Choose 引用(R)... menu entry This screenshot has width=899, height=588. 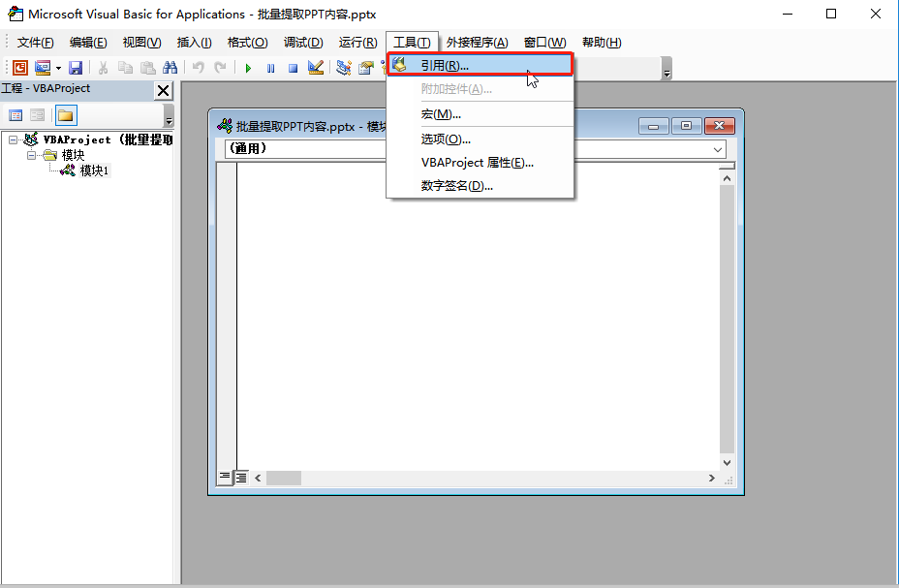point(480,65)
